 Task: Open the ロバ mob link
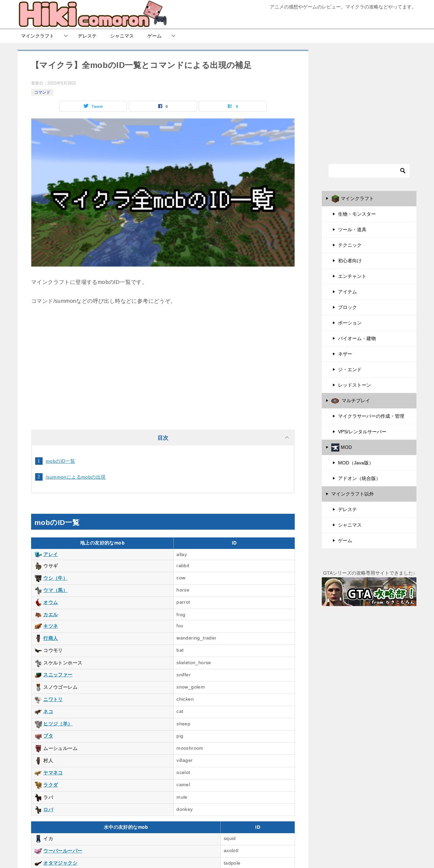(48, 810)
